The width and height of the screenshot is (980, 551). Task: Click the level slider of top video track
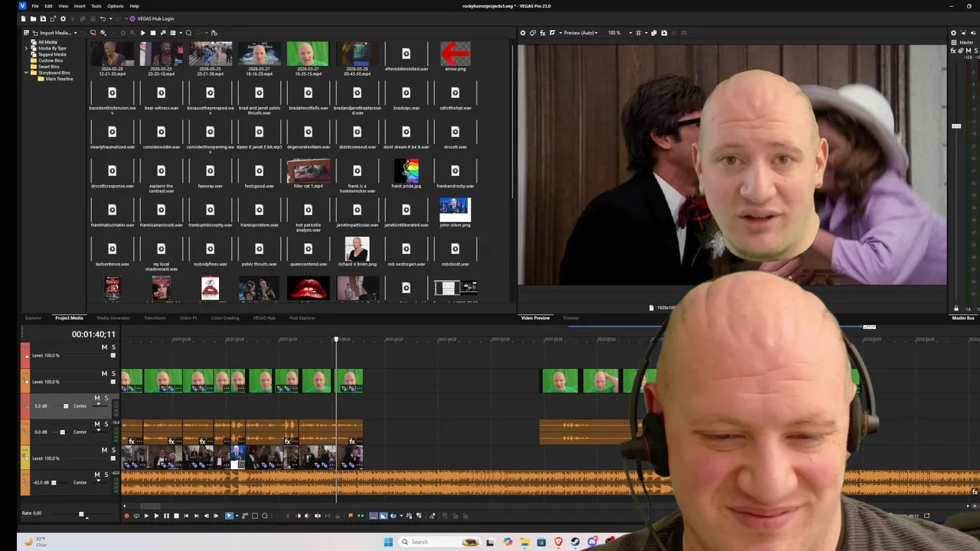tap(113, 355)
